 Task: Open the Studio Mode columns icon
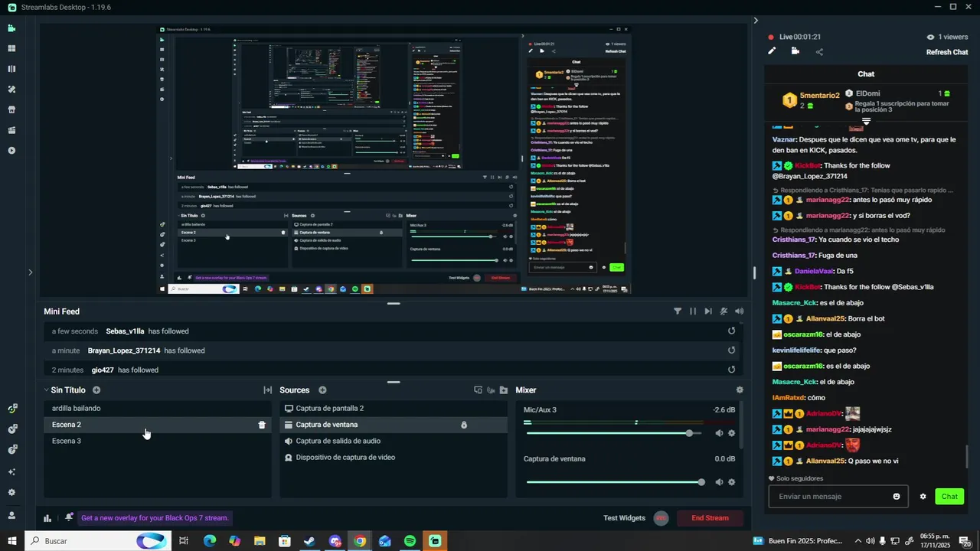(x=11, y=69)
